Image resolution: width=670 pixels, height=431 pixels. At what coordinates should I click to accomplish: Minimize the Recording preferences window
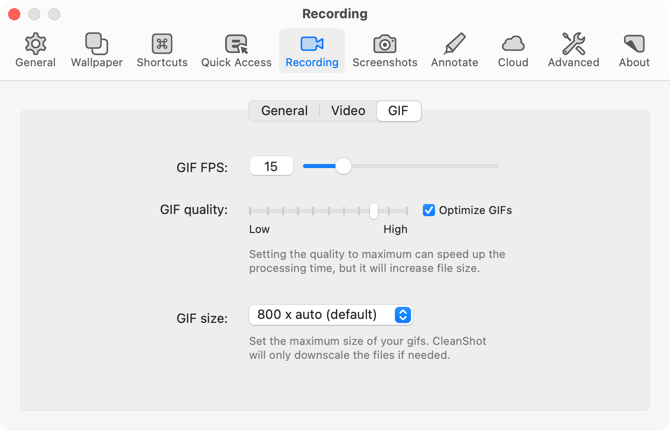(35, 15)
